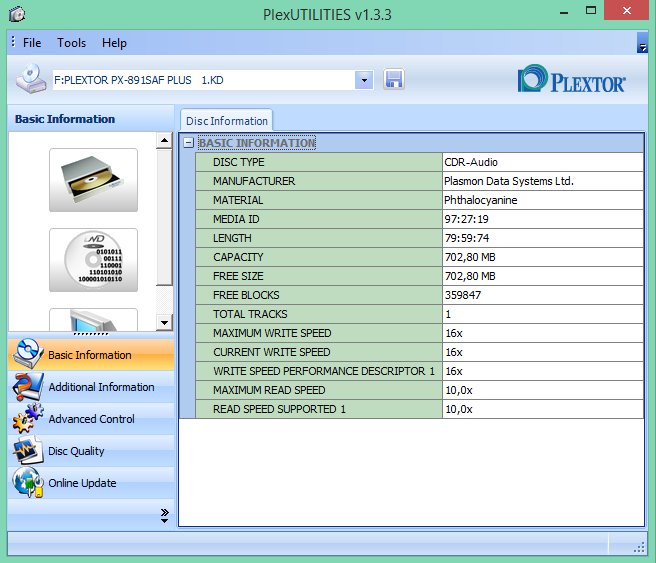Open the File menu
Image resolution: width=656 pixels, height=563 pixels.
pyautogui.click(x=32, y=43)
